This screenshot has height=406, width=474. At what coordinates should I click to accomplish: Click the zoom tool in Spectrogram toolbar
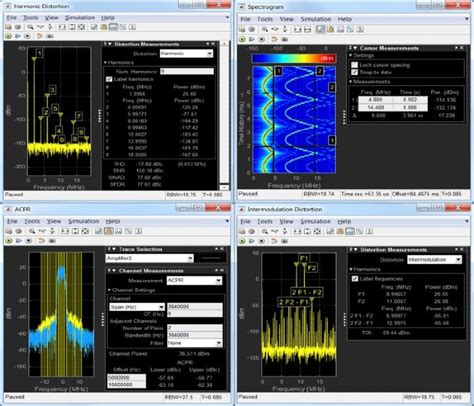tap(265, 29)
